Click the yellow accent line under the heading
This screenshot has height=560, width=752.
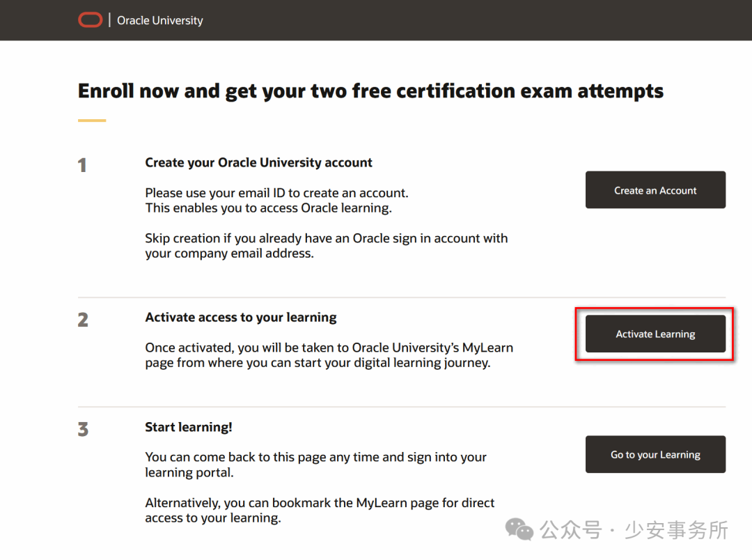92,120
